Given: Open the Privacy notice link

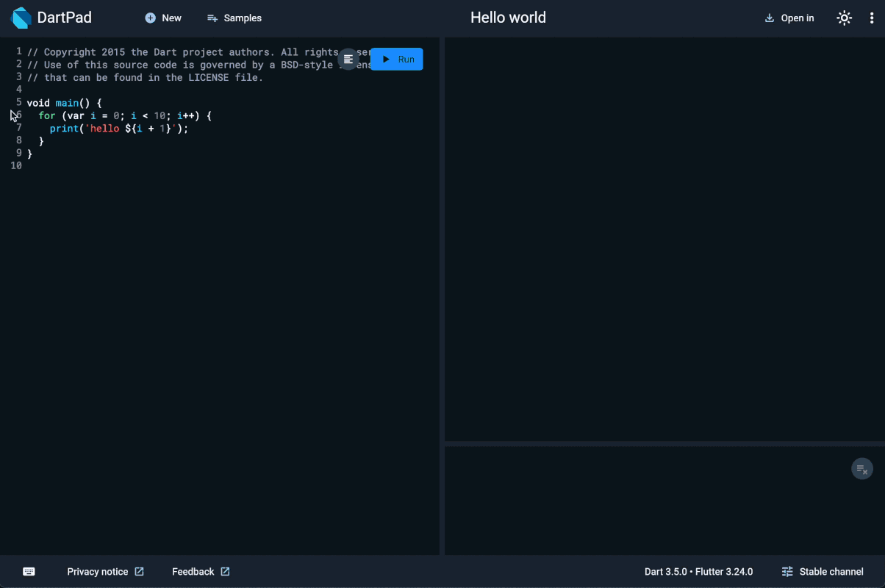Looking at the screenshot, I should (105, 571).
